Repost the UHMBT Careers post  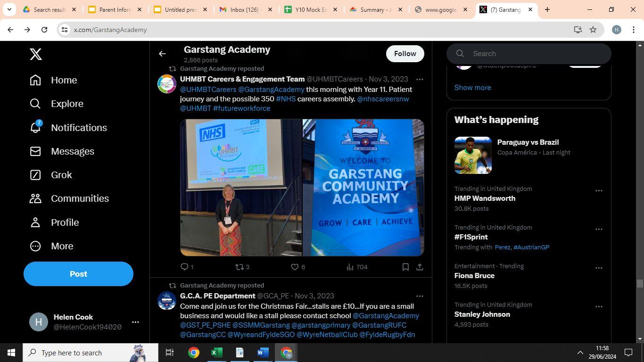[x=242, y=267]
